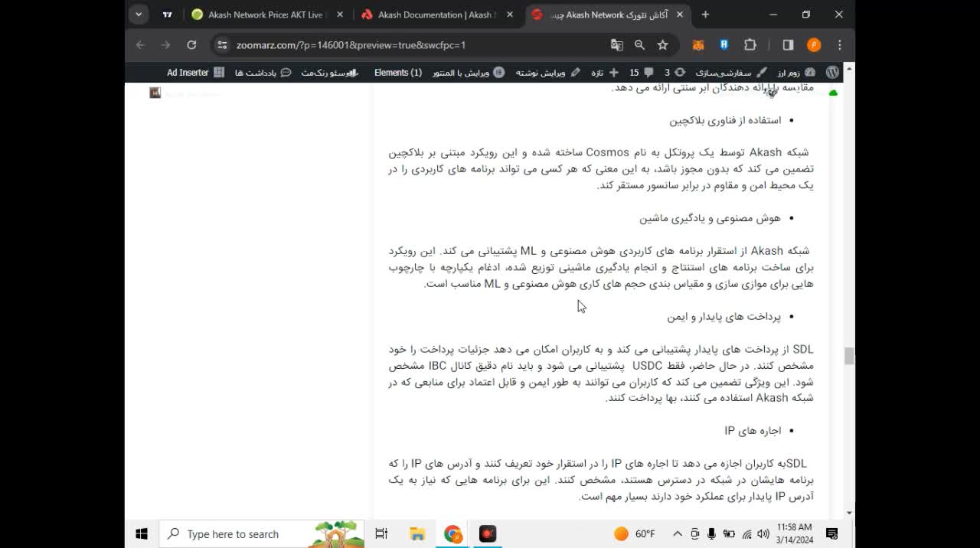
Task: Toggle the Chrome side panel icon
Action: (787, 45)
